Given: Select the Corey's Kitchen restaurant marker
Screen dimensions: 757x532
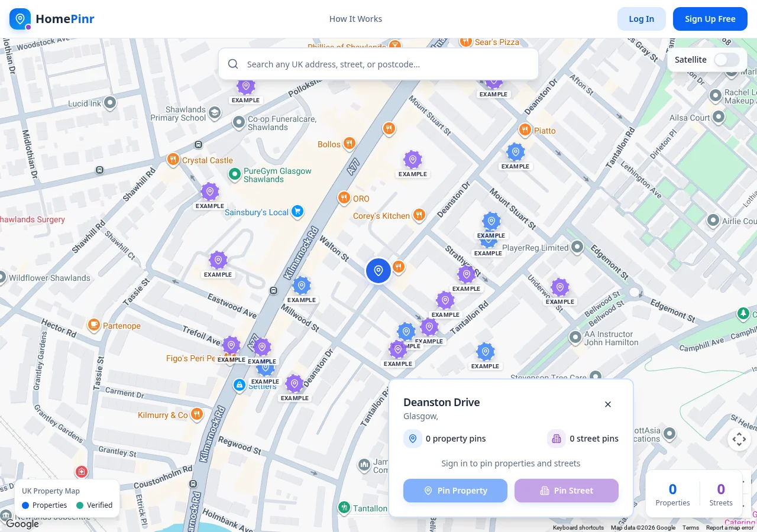Looking at the screenshot, I should click(x=419, y=215).
